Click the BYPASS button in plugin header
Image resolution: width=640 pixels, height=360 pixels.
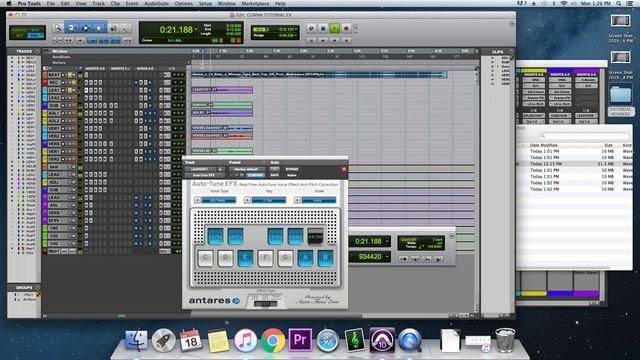[x=292, y=169]
